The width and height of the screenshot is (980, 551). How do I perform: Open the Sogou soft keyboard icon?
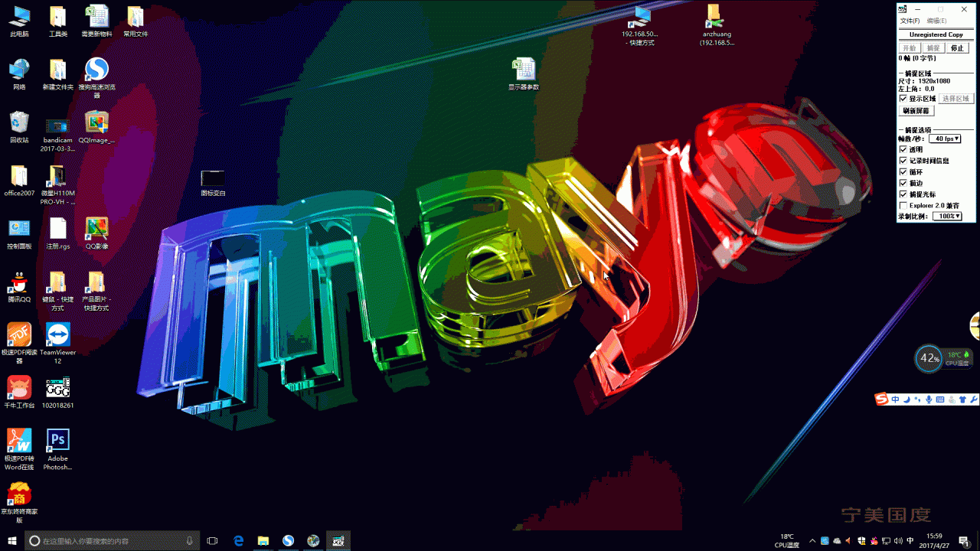click(x=940, y=399)
